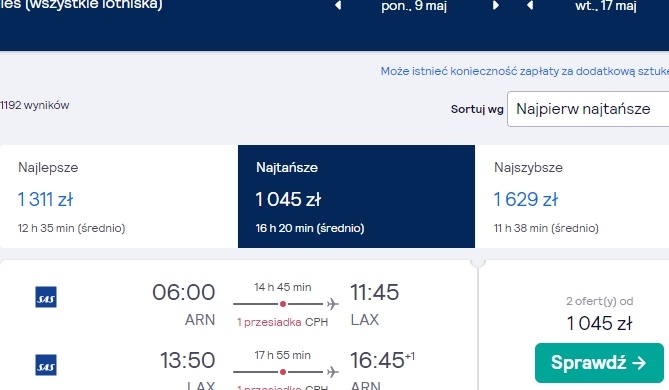669x390 pixels.
Task: Click the 2 ofert(y) od 1 045 zł price
Action: [599, 314]
